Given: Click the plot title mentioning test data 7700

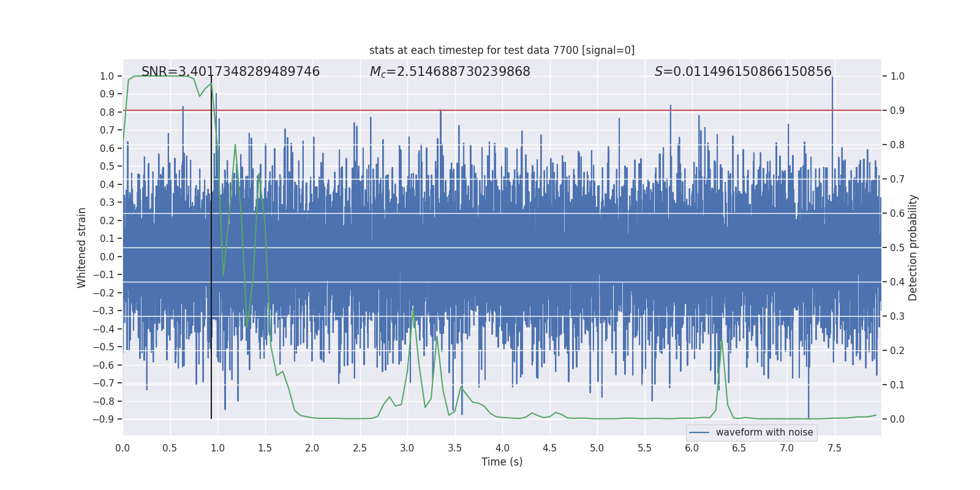Looking at the screenshot, I should tap(502, 50).
